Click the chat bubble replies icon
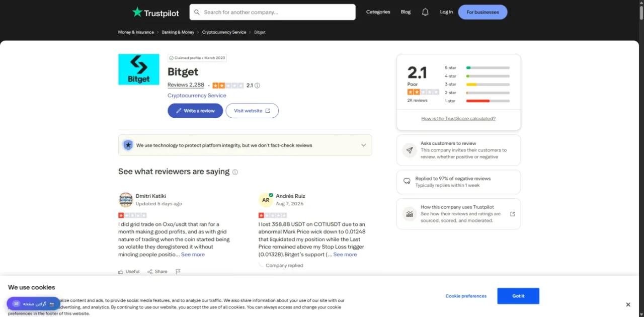 tap(407, 181)
